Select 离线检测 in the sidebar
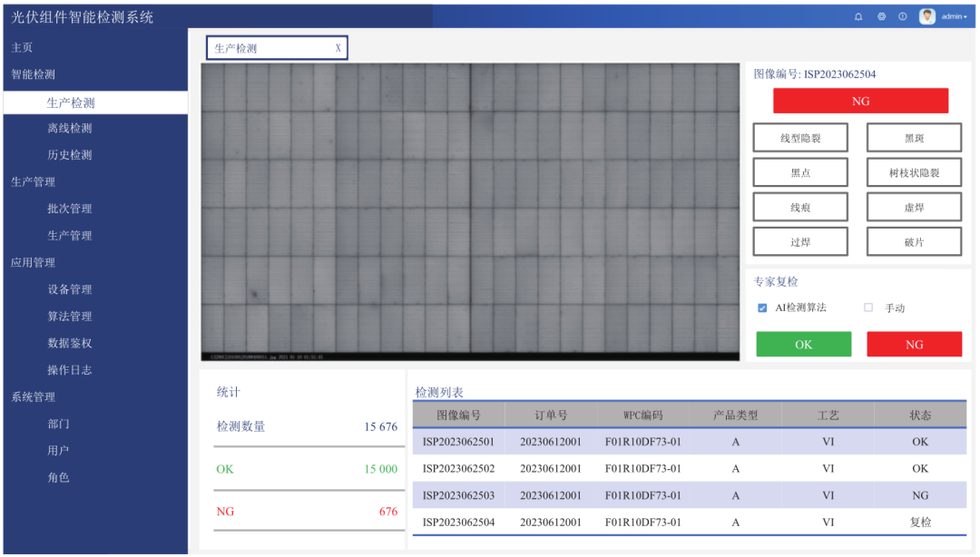Image resolution: width=980 pixels, height=557 pixels. click(x=70, y=129)
